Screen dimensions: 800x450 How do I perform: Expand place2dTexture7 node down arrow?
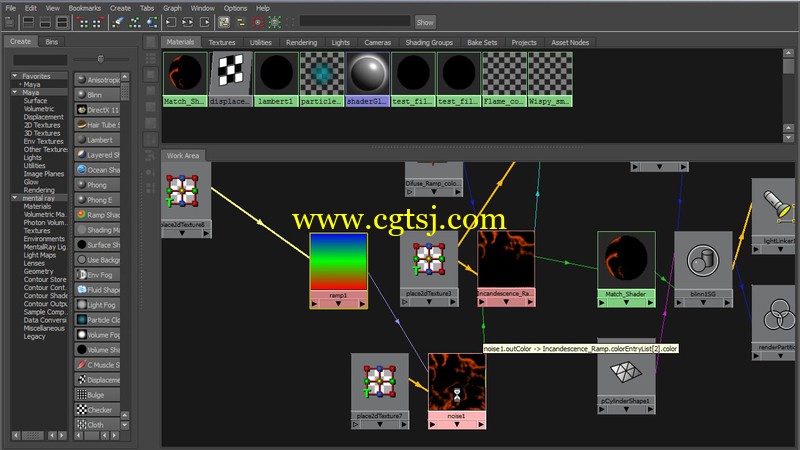(380, 424)
